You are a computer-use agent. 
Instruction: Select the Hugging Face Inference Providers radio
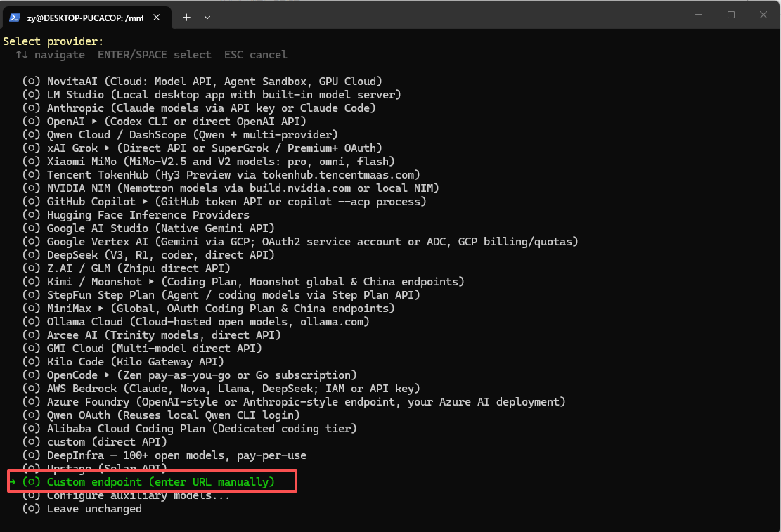(x=31, y=214)
